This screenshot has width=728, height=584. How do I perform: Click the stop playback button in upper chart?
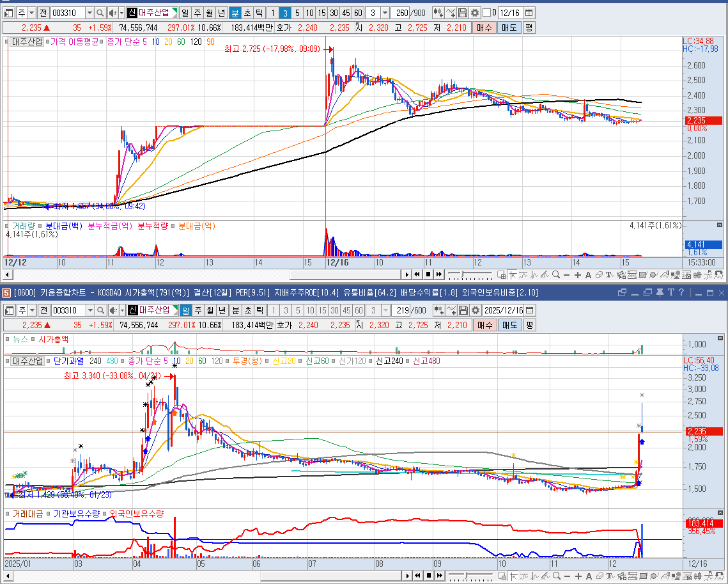[x=428, y=274]
